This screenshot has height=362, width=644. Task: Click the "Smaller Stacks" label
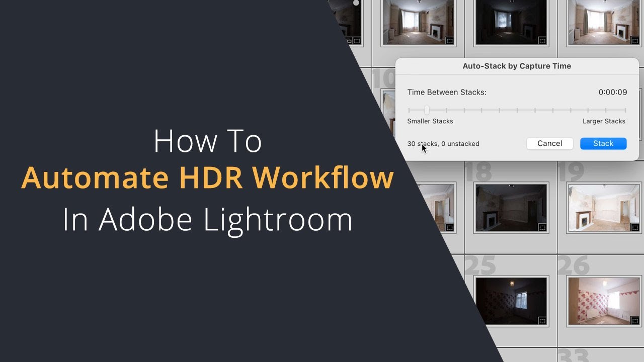click(430, 121)
